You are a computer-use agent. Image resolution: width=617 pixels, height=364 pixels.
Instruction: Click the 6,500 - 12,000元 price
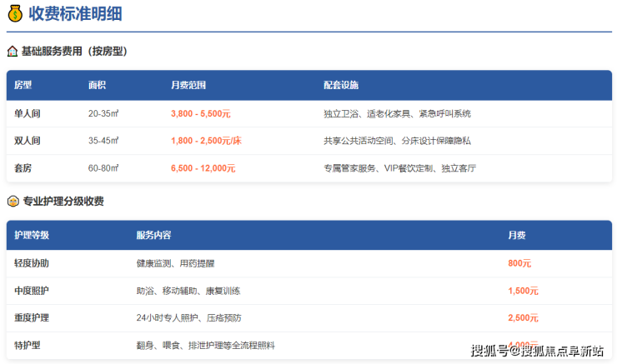203,168
